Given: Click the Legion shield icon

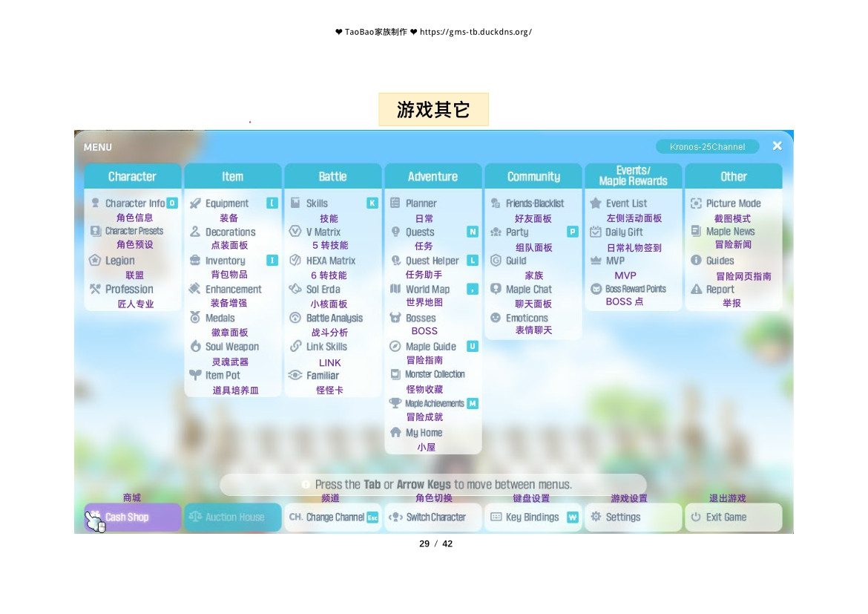Looking at the screenshot, I should 95,261.
